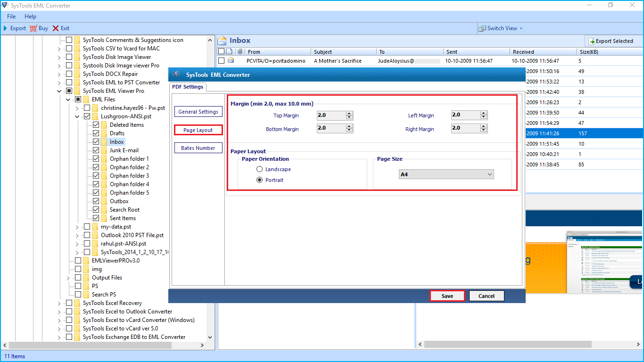Click the Top Margin value field
Screen dimensions: 644x362
[331, 115]
